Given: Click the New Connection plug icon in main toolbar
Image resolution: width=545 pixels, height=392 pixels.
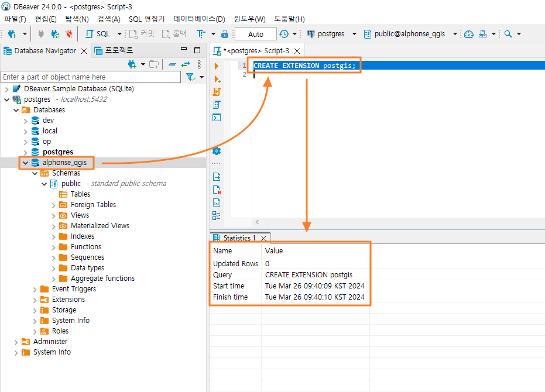Looking at the screenshot, I should (x=12, y=34).
